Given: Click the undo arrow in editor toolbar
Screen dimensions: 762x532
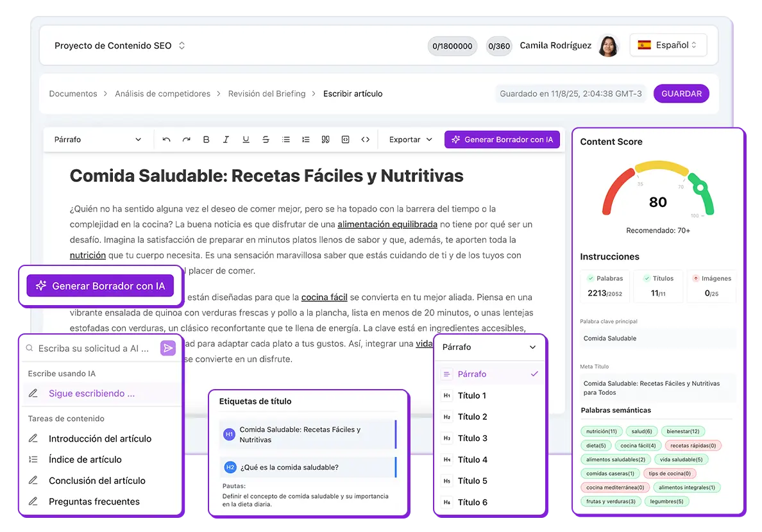Looking at the screenshot, I should [x=167, y=140].
